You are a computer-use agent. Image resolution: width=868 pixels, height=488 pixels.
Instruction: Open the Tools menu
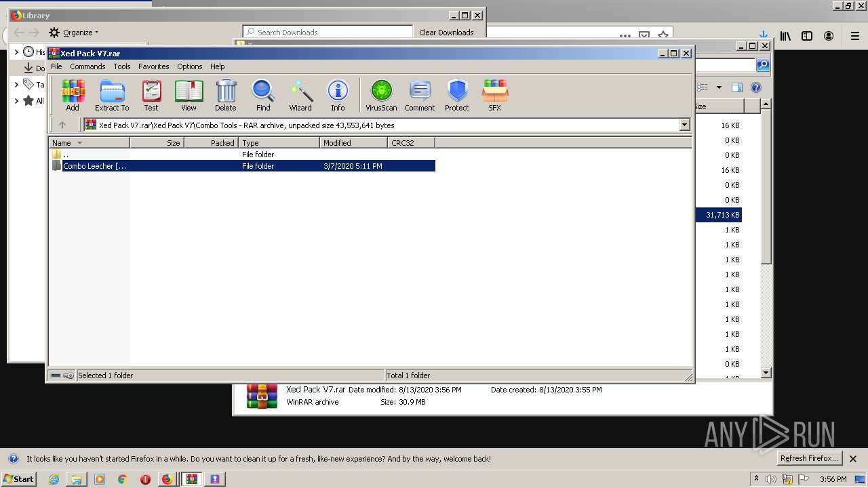(122, 66)
